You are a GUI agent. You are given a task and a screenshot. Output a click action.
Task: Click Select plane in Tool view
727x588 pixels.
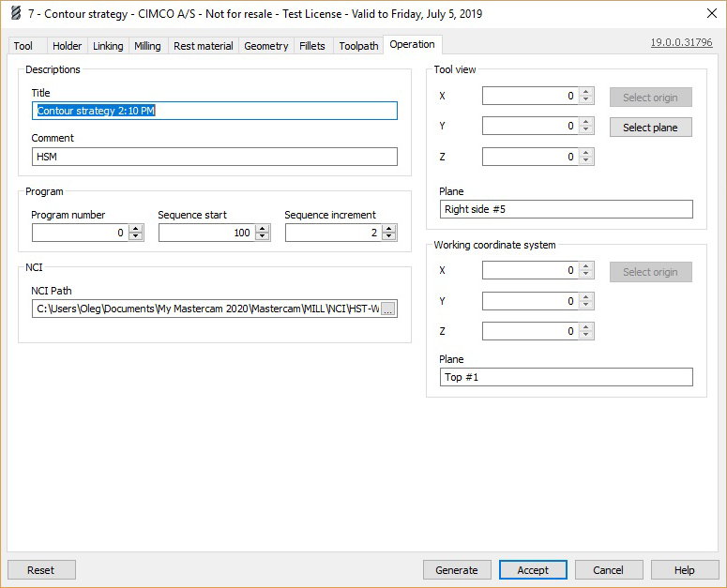[x=651, y=128]
